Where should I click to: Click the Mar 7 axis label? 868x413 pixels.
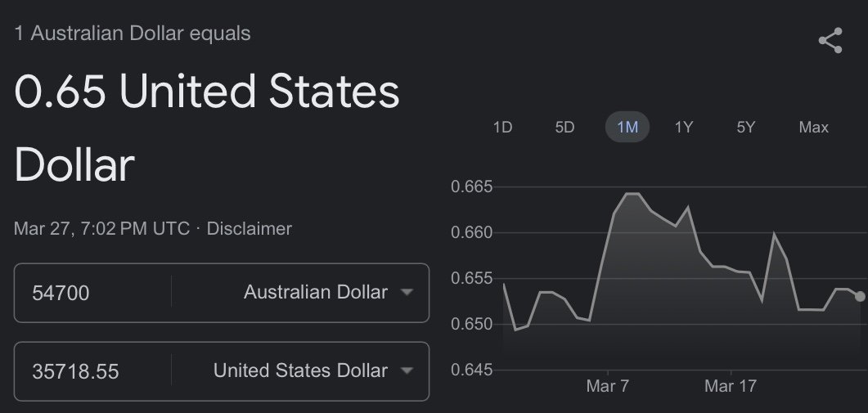608,386
